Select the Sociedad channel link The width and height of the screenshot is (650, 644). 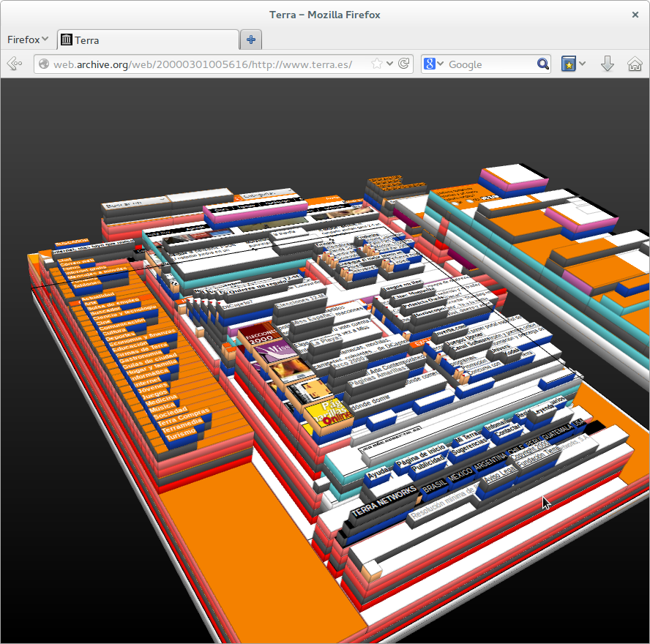171,412
